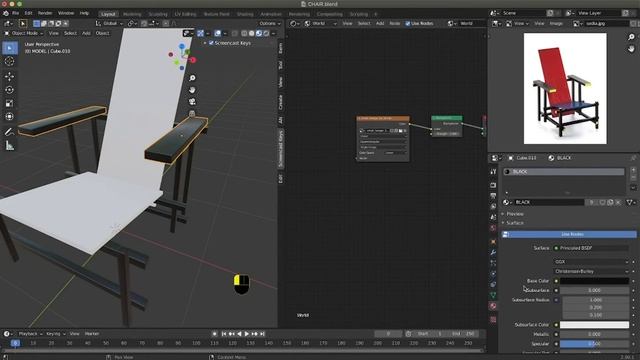Screen dimensions: 640x360
Task: Unlink the BLACK material with X icon
Action: pyautogui.click(x=618, y=202)
